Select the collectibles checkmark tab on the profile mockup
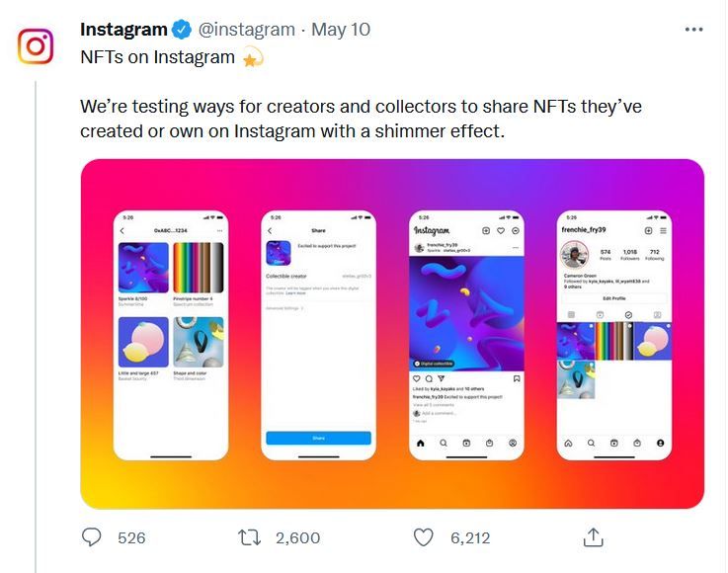The width and height of the screenshot is (728, 573). (x=628, y=315)
